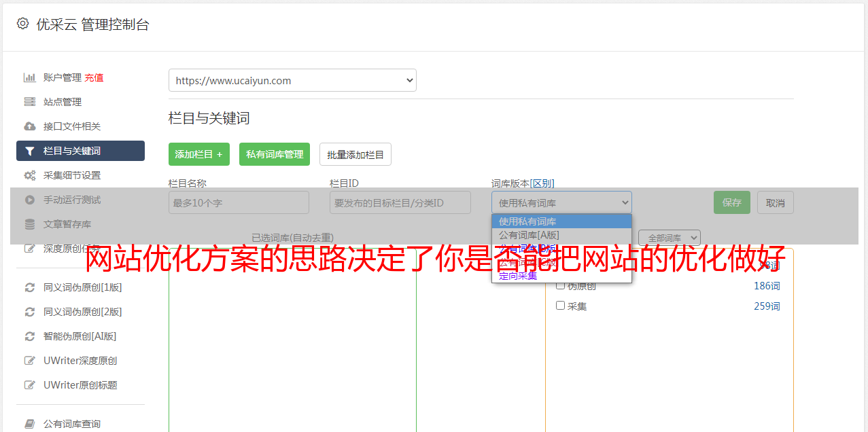Image resolution: width=868 pixels, height=432 pixels.
Task: Click the cloud upload icon for 接口文件相关
Action: 29,126
